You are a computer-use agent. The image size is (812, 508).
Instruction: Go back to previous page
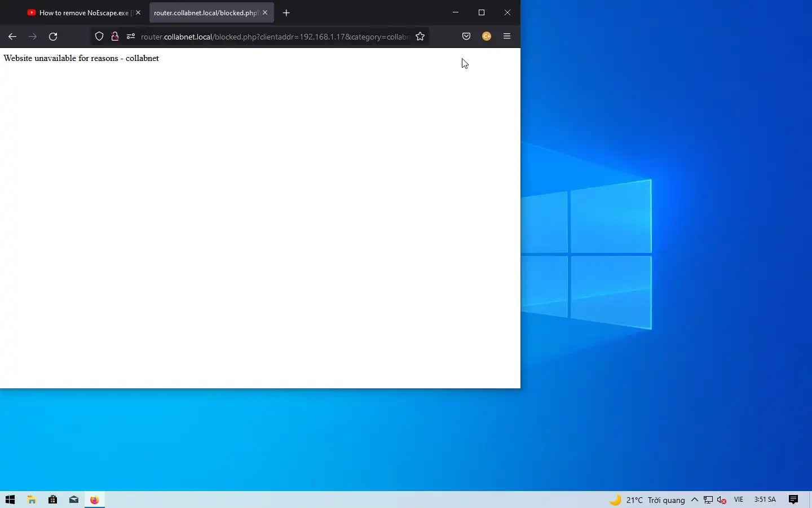[12, 36]
